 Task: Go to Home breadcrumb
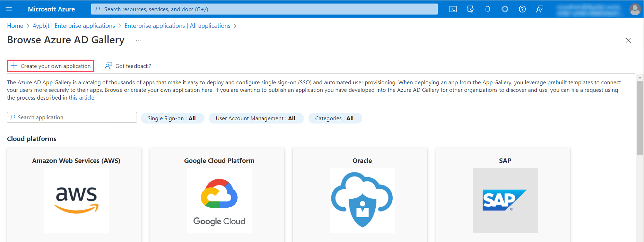[x=15, y=26]
